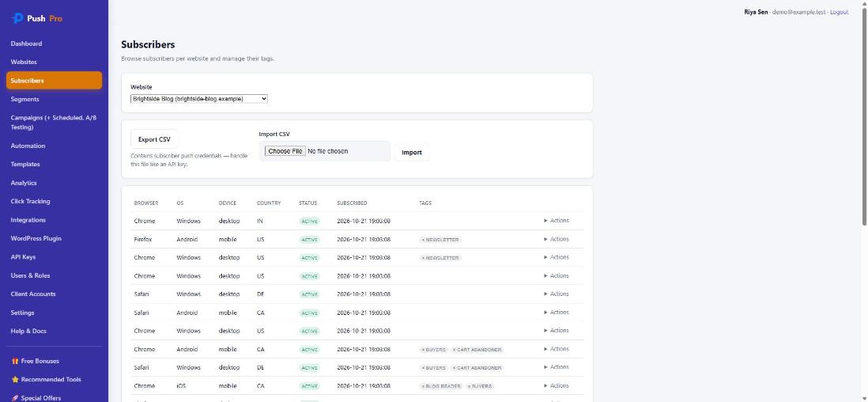The height and width of the screenshot is (402, 868).
Task: Click the COUNTRY column header
Action: click(x=269, y=203)
